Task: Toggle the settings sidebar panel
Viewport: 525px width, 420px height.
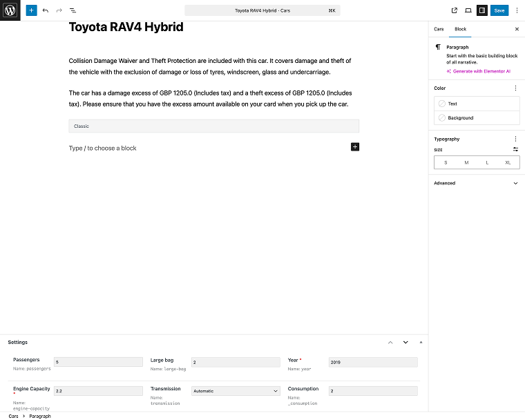Action: 481,10
